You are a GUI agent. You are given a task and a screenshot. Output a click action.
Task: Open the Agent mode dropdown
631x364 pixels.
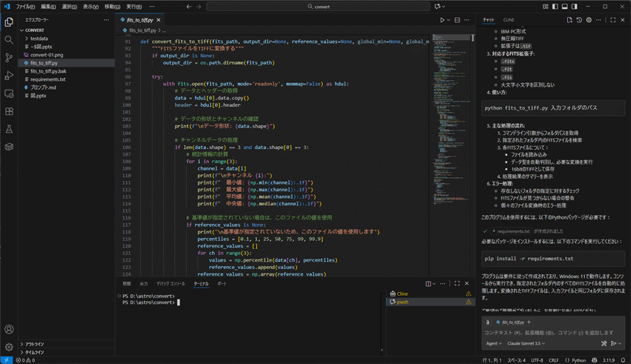(x=494, y=343)
